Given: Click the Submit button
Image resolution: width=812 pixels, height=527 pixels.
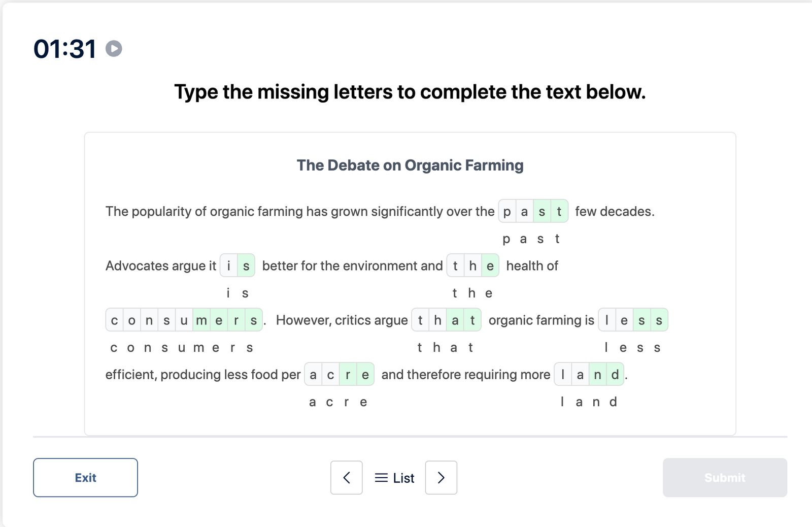Looking at the screenshot, I should pos(725,477).
